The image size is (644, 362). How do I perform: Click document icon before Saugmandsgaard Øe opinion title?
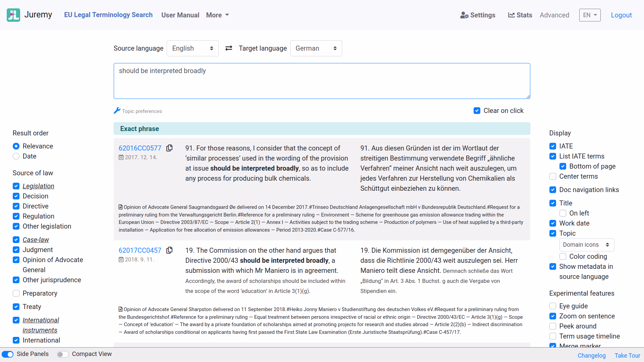pos(121,207)
